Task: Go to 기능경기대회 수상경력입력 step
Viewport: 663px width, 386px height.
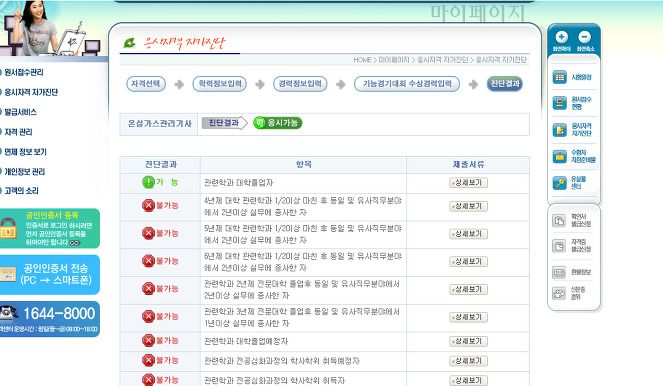Action: pos(407,84)
